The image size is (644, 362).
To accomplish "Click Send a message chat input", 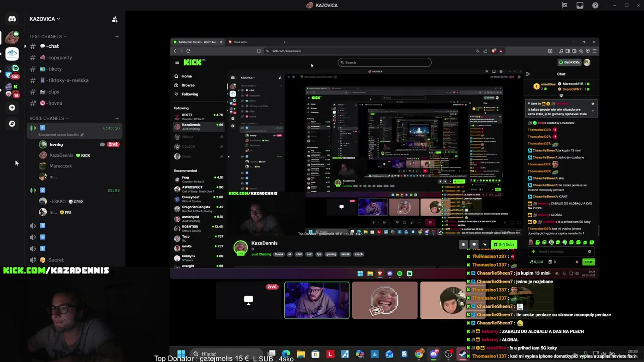I will (x=561, y=251).
